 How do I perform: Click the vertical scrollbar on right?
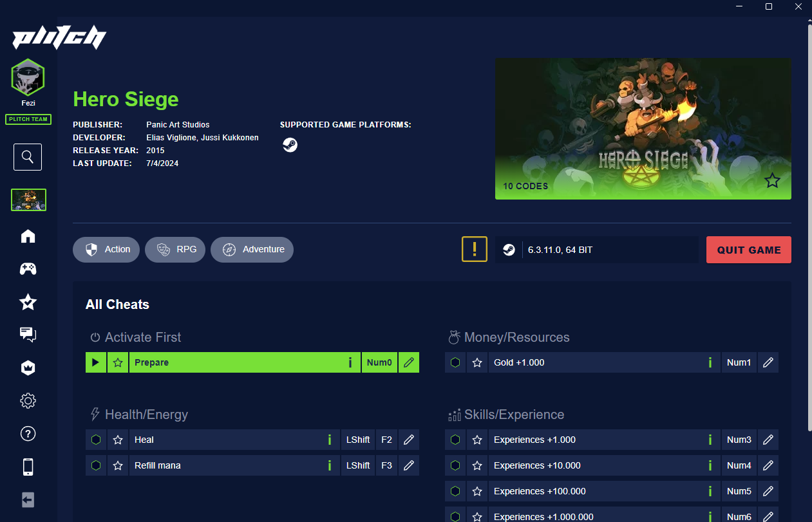pos(809,227)
